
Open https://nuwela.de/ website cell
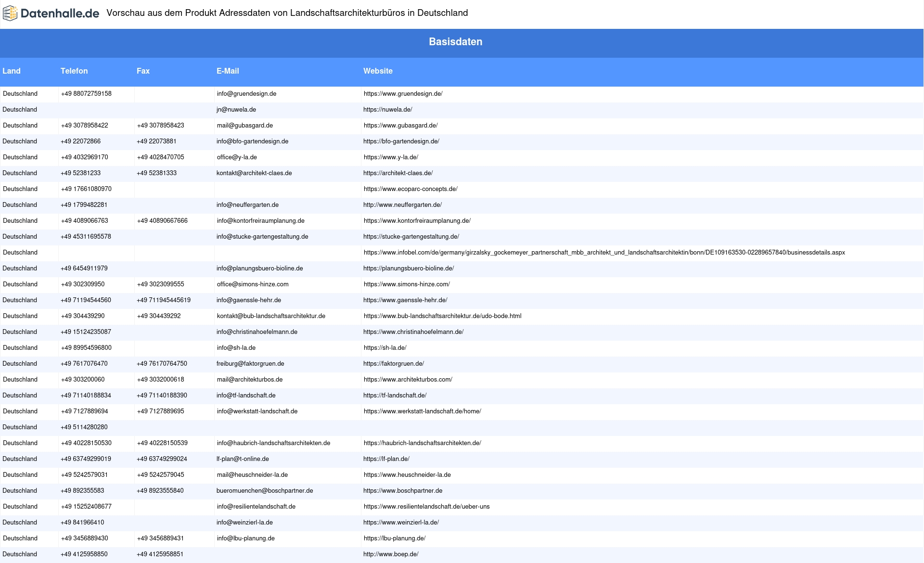pyautogui.click(x=388, y=110)
